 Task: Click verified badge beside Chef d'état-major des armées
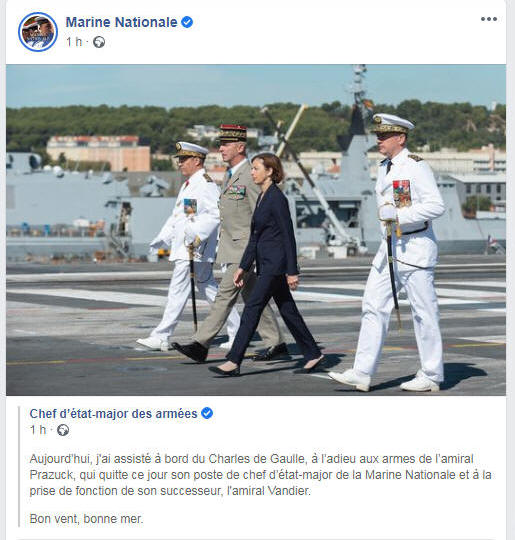click(207, 413)
